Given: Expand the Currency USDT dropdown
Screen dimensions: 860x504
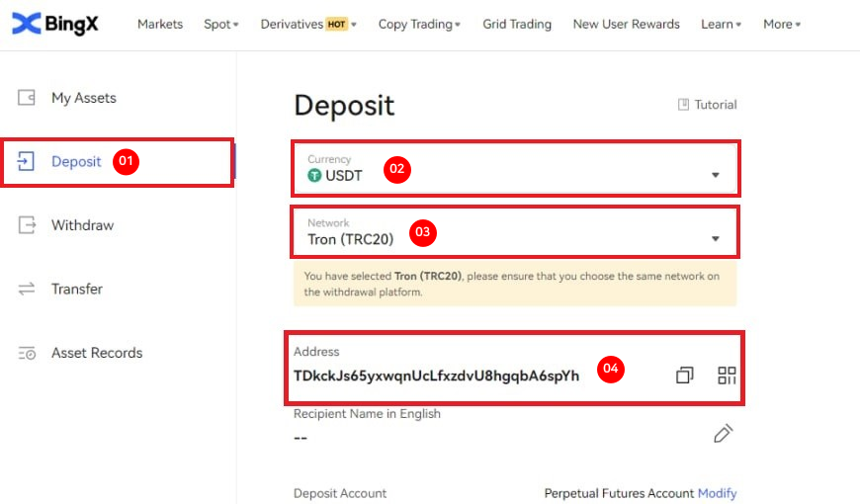Looking at the screenshot, I should click(716, 175).
